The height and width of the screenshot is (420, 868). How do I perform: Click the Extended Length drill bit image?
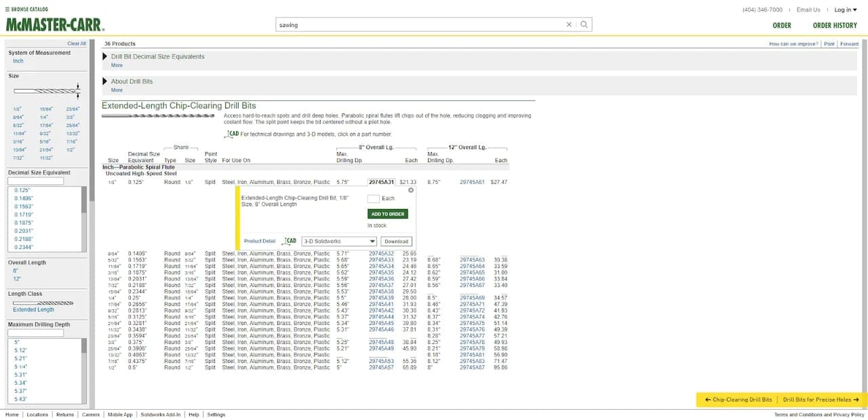point(43,303)
